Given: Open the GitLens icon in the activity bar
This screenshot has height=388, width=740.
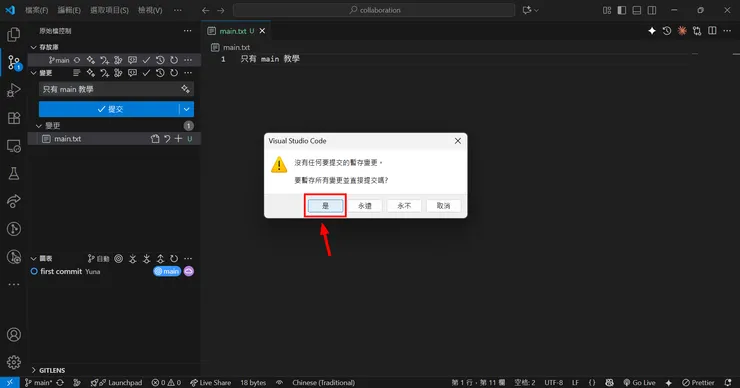Looking at the screenshot, I should pos(14,229).
